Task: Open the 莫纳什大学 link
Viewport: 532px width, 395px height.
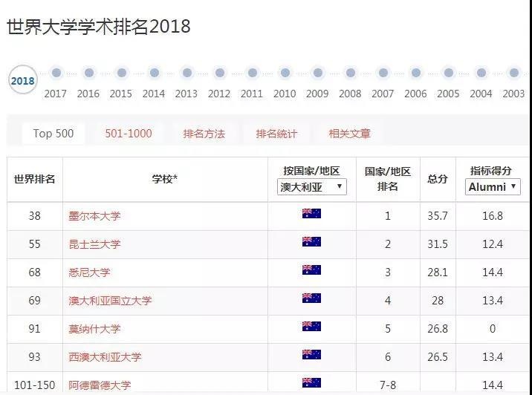Action: [94, 328]
